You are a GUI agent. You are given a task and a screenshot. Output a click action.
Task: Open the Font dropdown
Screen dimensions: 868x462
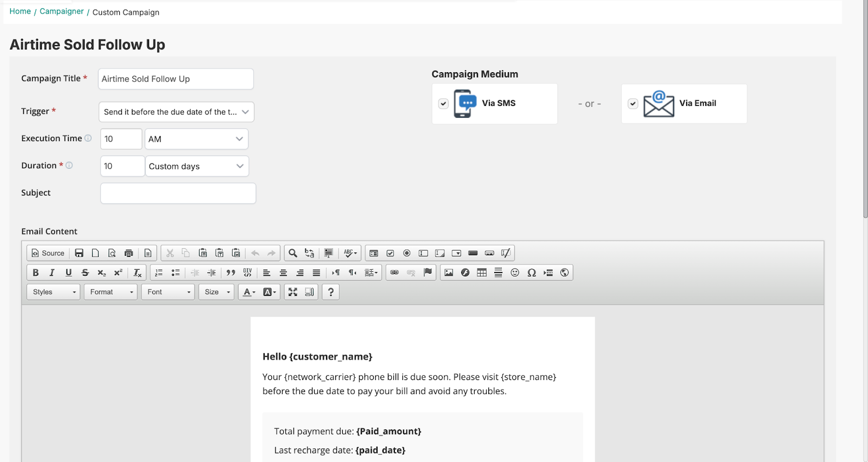click(168, 292)
